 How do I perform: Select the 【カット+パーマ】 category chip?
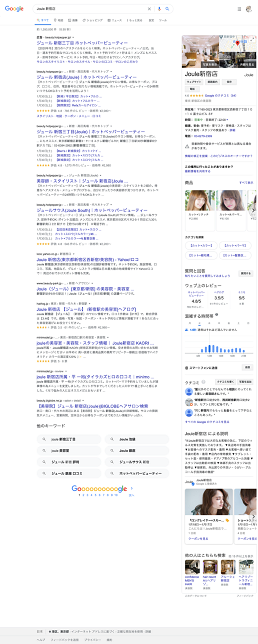click(235, 245)
